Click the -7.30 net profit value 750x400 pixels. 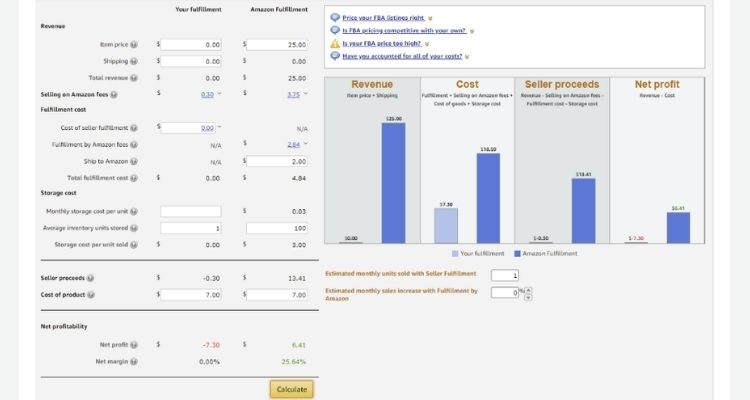(211, 345)
